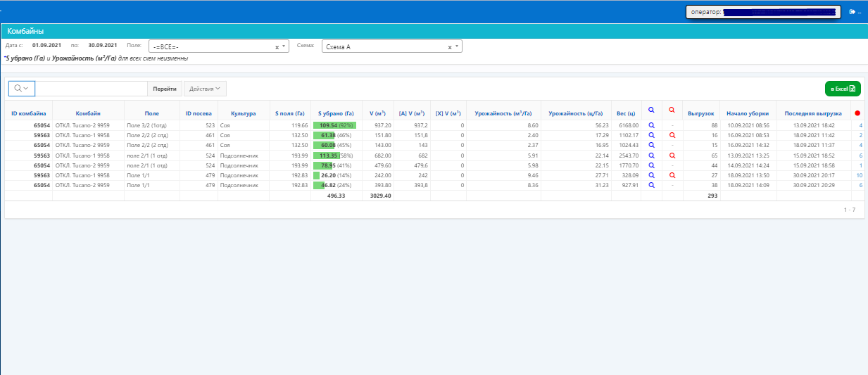Image resolution: width=868 pixels, height=375 pixels.
Task: Click into the table search input field
Action: tap(91, 89)
